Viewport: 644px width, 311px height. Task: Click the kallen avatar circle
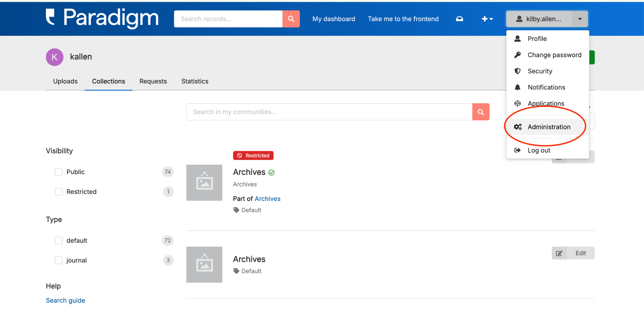click(55, 57)
